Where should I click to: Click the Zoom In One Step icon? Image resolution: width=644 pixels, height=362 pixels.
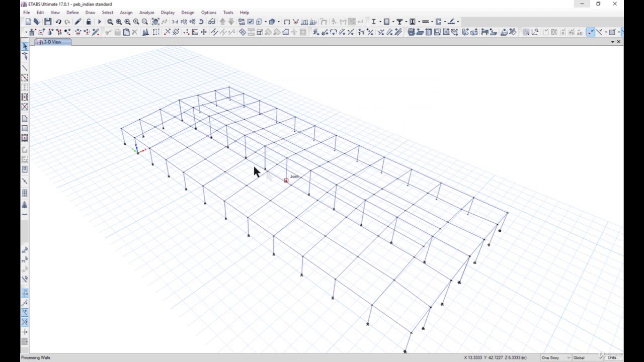[x=136, y=22]
